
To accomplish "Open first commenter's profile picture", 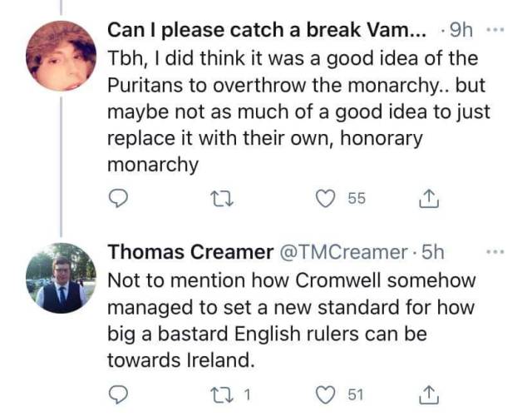I will (x=61, y=55).
